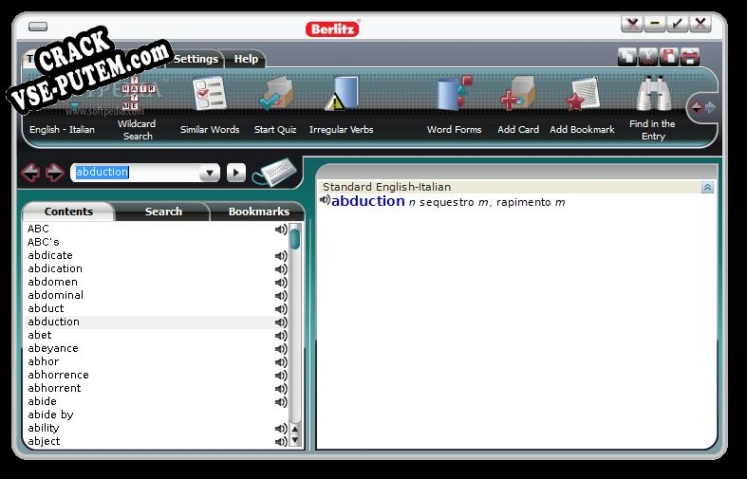Click the Add Card icon
Image resolution: width=747 pixels, height=479 pixels.
pos(517,96)
